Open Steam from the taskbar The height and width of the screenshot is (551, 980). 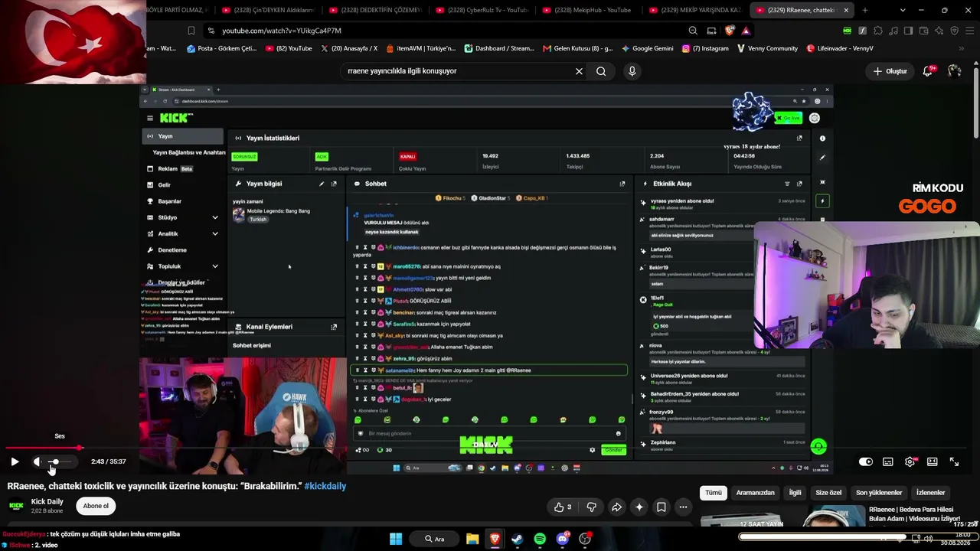(517, 539)
